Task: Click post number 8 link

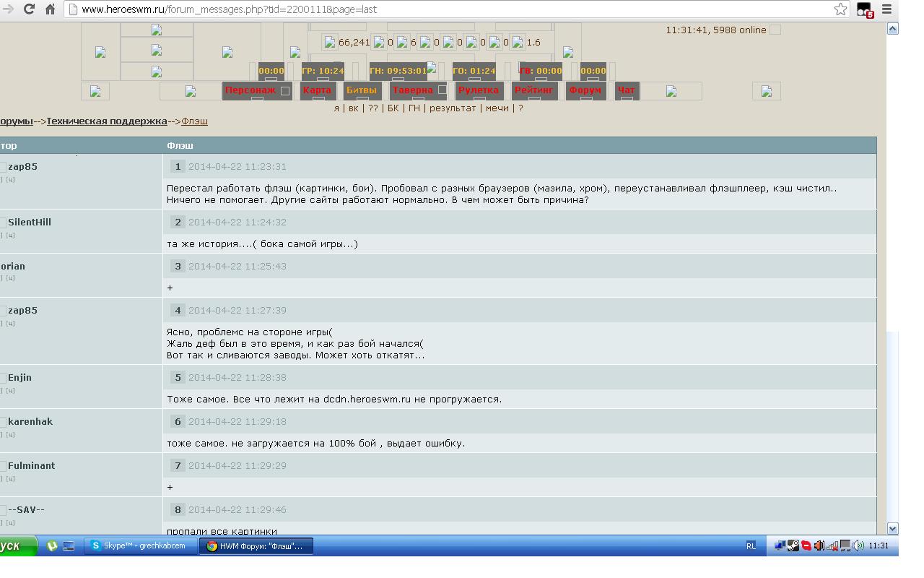Action: [x=178, y=510]
